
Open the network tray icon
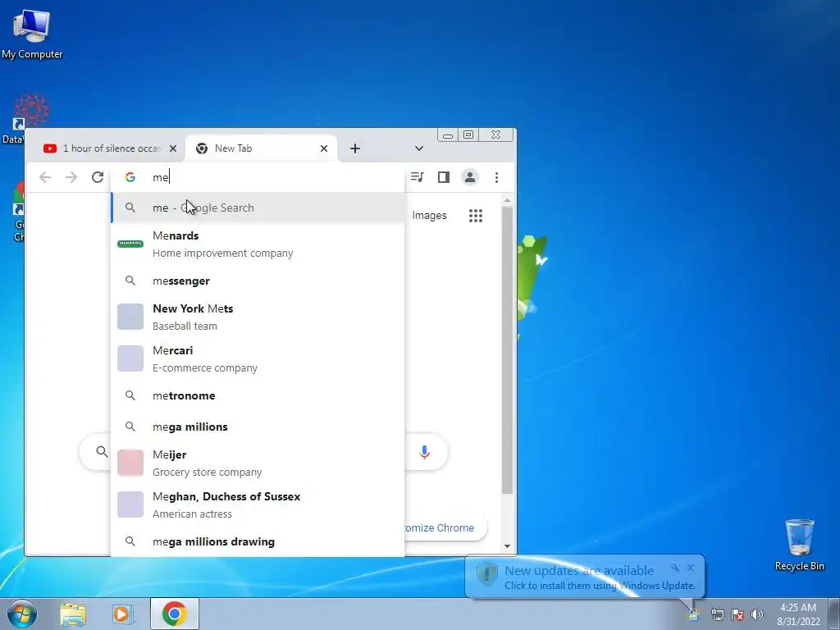(717, 614)
